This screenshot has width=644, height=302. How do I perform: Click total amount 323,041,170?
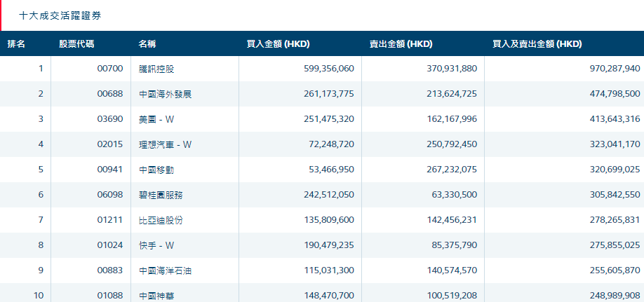615,144
